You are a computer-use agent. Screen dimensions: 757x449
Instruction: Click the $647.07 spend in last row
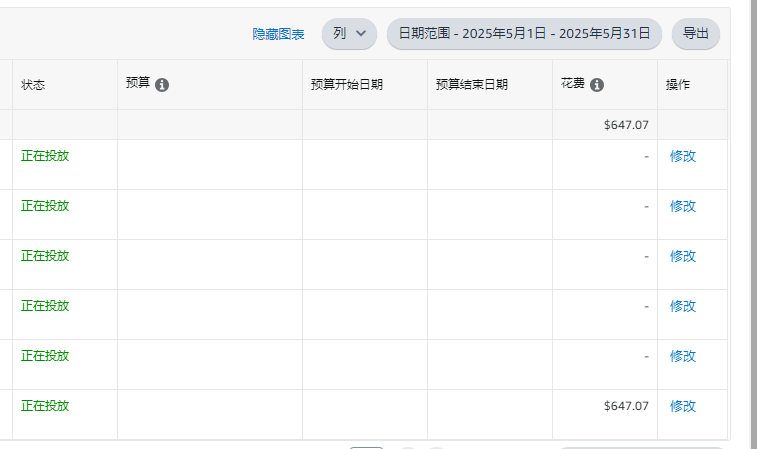pos(626,406)
